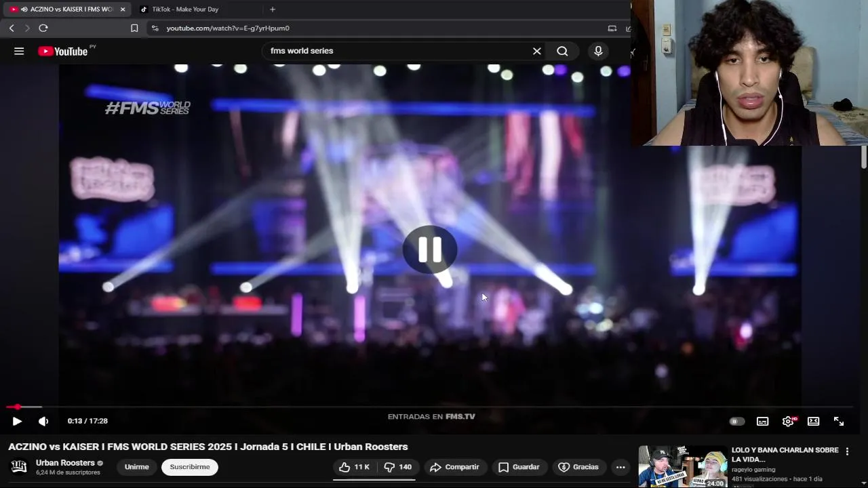The image size is (868, 488).
Task: Click the play button in player controls
Action: tap(17, 421)
